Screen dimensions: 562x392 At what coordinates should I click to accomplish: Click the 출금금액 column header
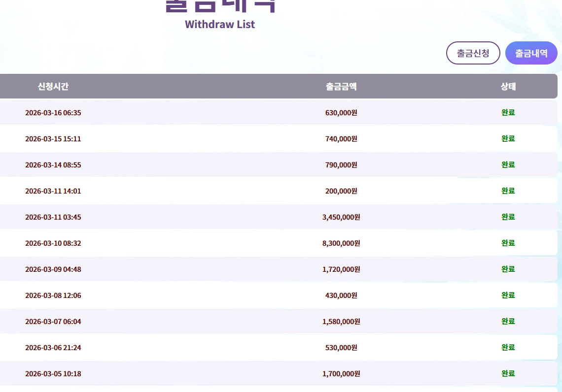pyautogui.click(x=341, y=87)
